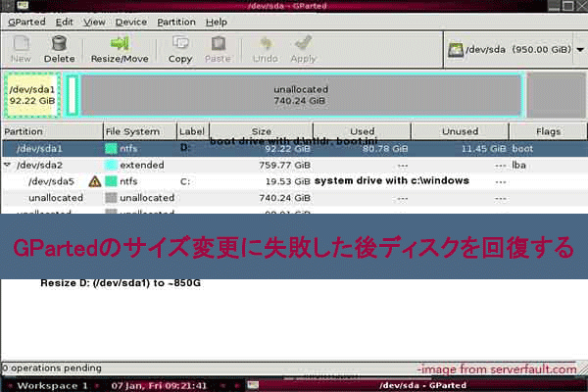Viewport: 588px width, 392px height.
Task: Click the 759.77 GiB size cell
Action: pyautogui.click(x=284, y=165)
